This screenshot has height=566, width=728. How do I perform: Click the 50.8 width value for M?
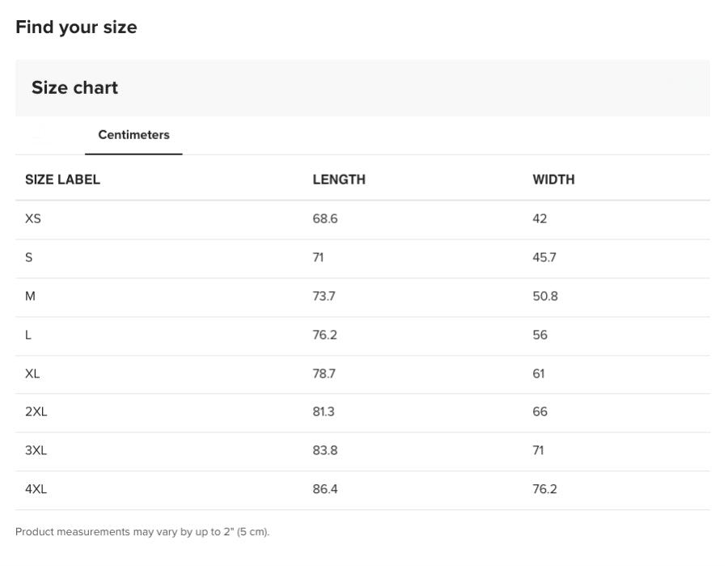coord(545,296)
